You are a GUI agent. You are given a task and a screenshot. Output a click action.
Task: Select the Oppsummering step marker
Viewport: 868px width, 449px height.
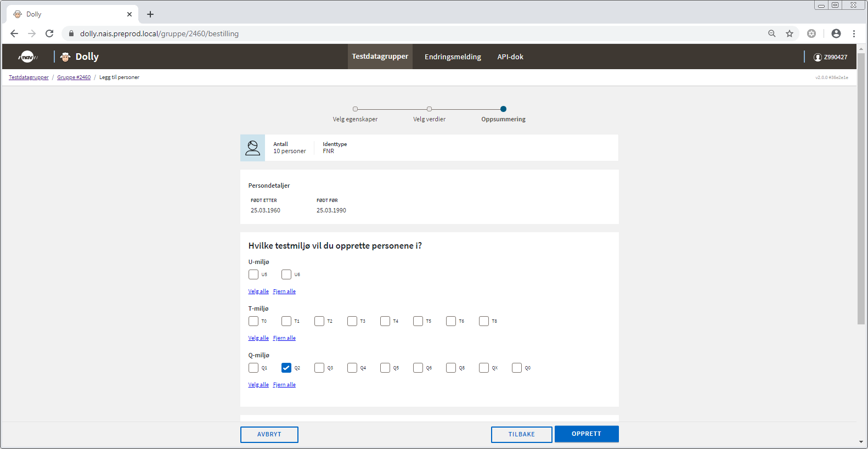pos(503,109)
